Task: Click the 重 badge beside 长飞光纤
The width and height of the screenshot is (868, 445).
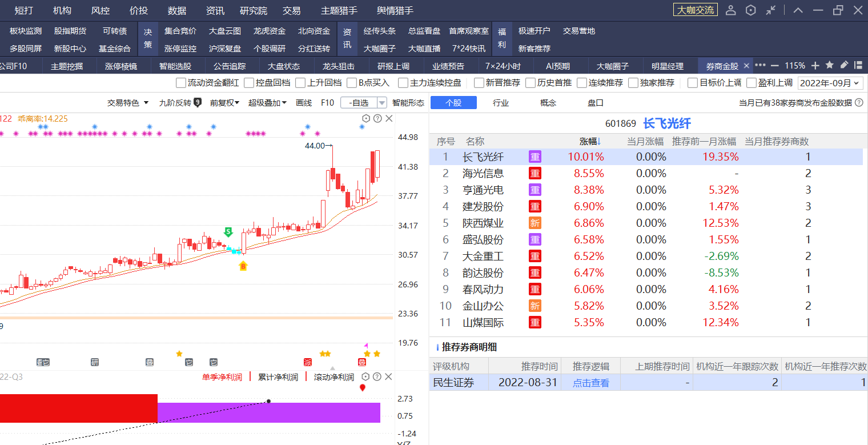Action: point(535,157)
